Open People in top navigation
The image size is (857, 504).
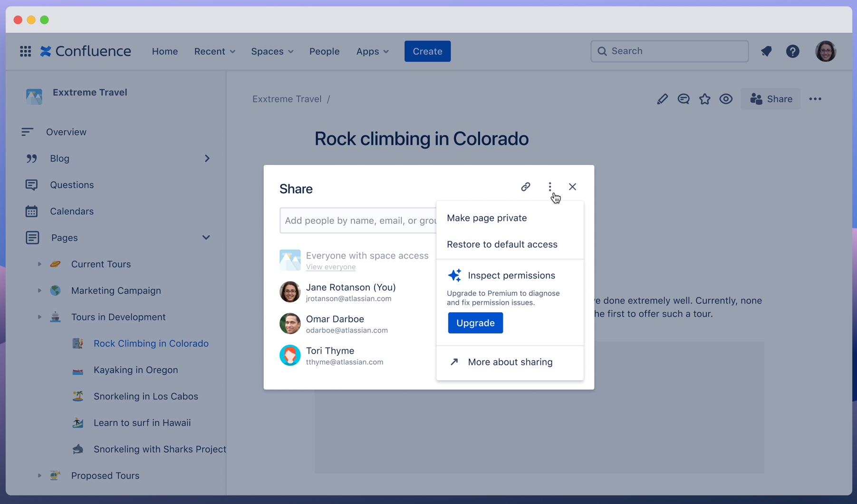coord(324,51)
